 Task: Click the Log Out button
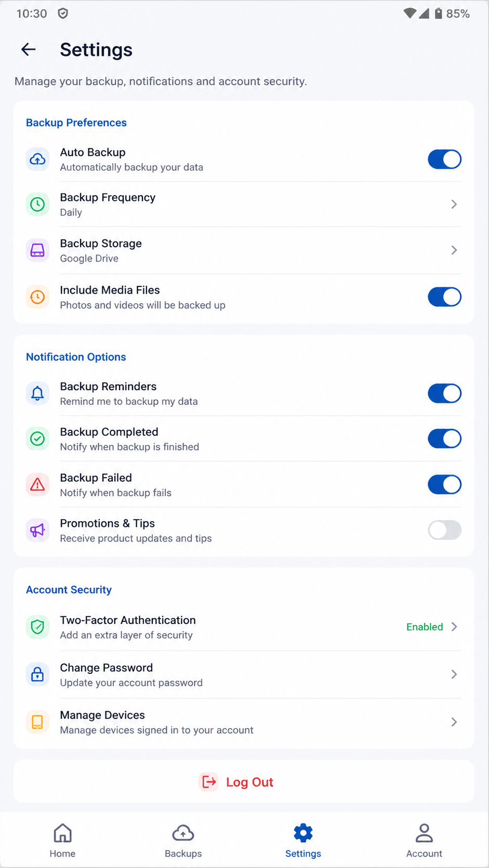coord(244,782)
